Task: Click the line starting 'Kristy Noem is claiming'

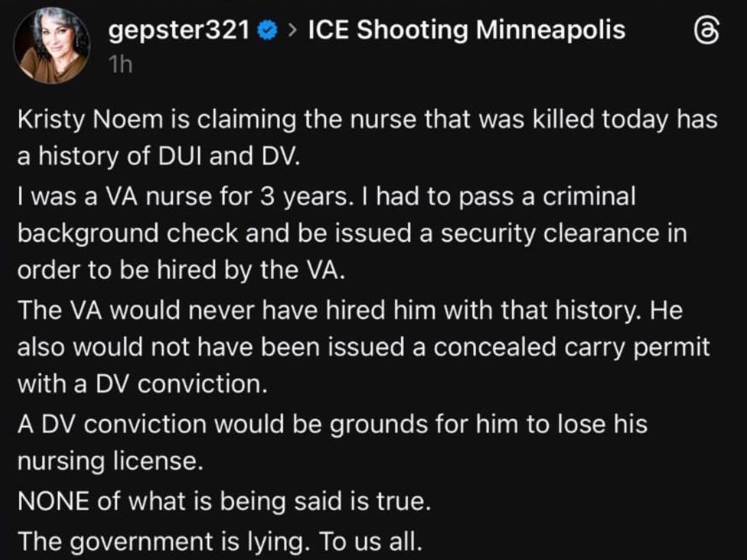Action: 368,120
